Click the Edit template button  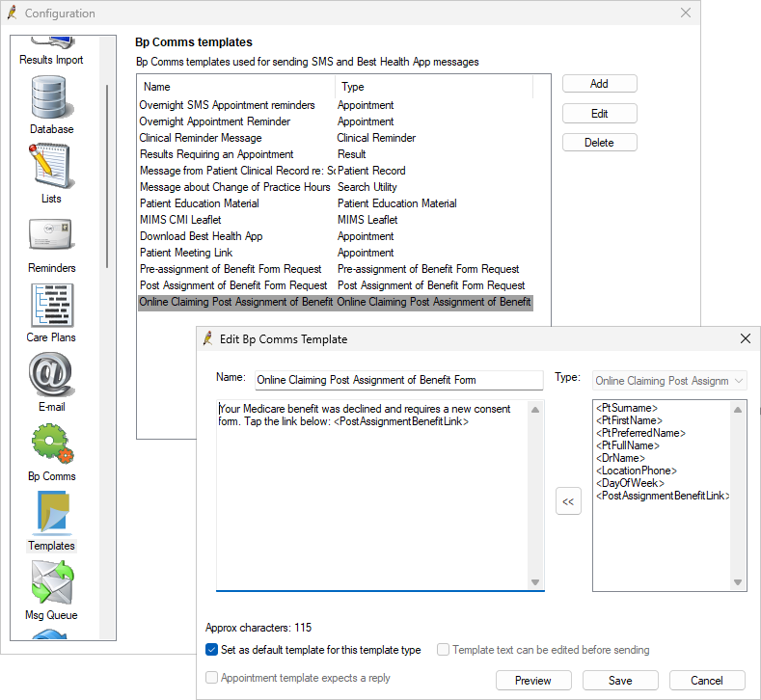pos(599,114)
